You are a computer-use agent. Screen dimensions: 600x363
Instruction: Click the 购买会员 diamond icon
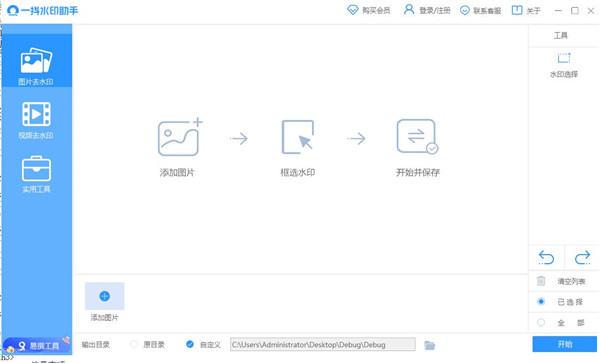[x=352, y=10]
